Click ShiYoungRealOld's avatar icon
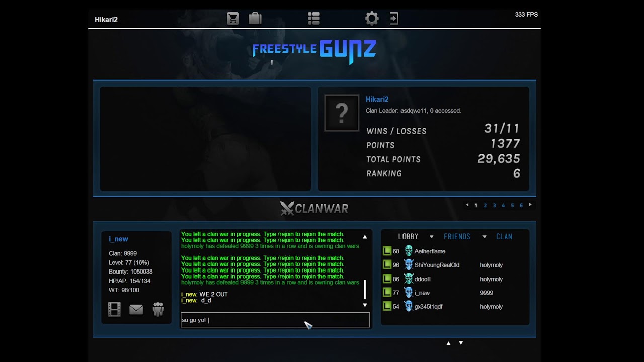Image resolution: width=644 pixels, height=362 pixels. (409, 265)
